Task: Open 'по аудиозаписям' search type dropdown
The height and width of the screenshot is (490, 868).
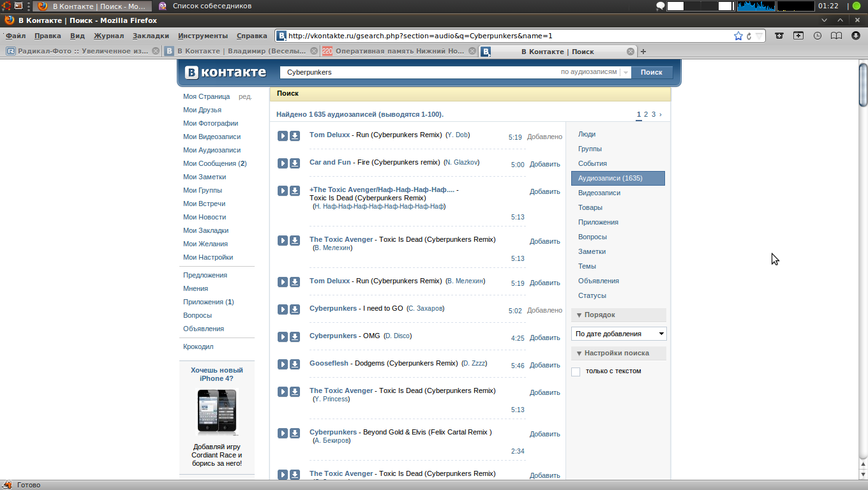Action: tap(625, 73)
